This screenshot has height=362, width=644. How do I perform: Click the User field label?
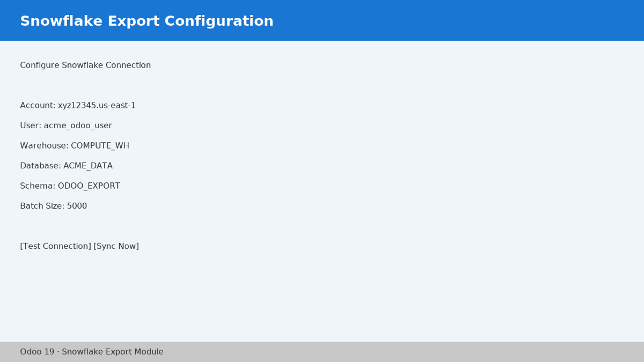(31, 125)
